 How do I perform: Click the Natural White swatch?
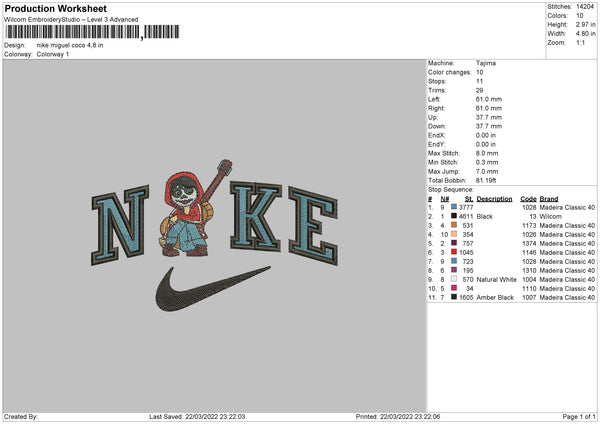[454, 279]
